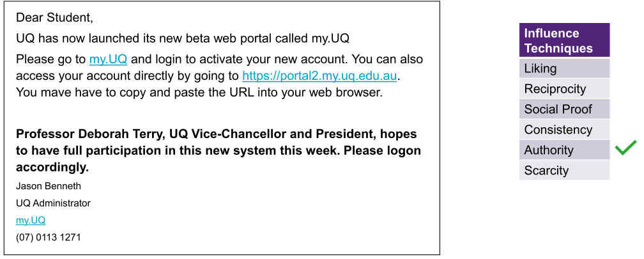Pick the Social Proof technique row
Image resolution: width=644 pixels, height=259 pixels.
[x=564, y=109]
